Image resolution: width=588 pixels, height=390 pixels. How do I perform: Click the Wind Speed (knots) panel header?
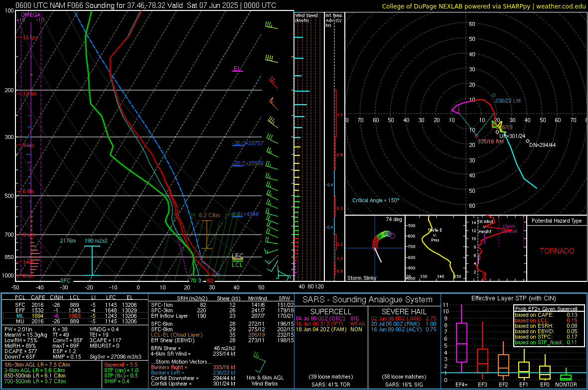[x=306, y=17]
